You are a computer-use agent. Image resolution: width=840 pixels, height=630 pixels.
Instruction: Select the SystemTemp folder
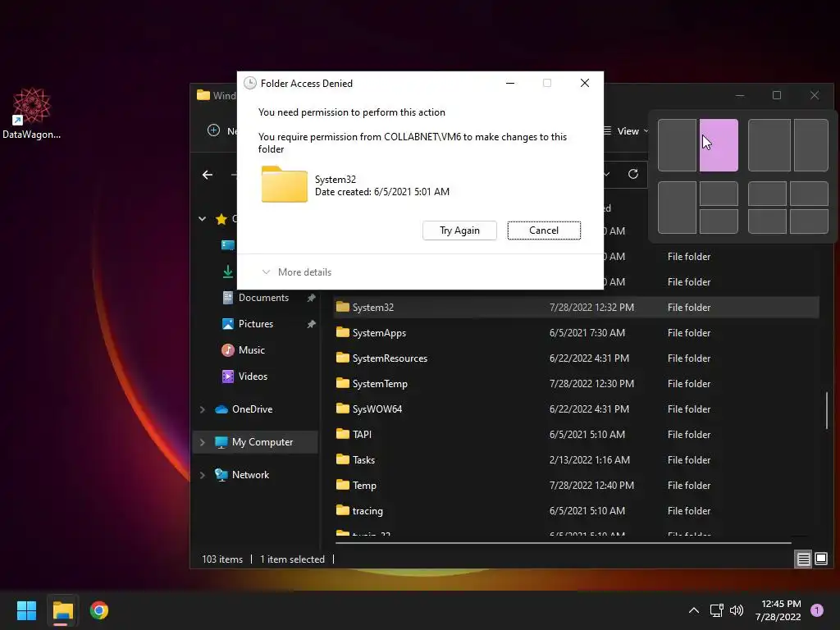pyautogui.click(x=380, y=384)
